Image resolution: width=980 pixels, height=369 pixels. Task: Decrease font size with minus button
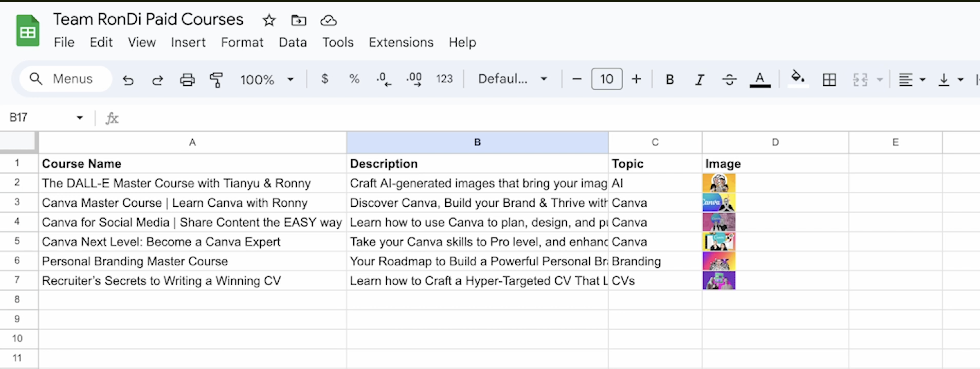[x=577, y=79]
